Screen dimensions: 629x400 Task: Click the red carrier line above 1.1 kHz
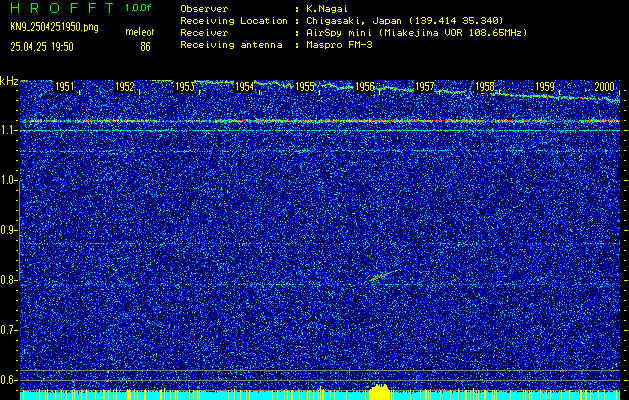320,121
